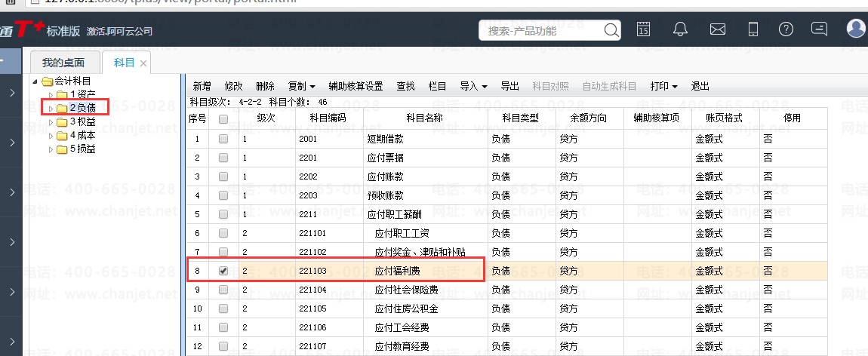Viewport: 868px width, 356px height.
Task: Expand the 1资产 tree node
Action: (51, 95)
